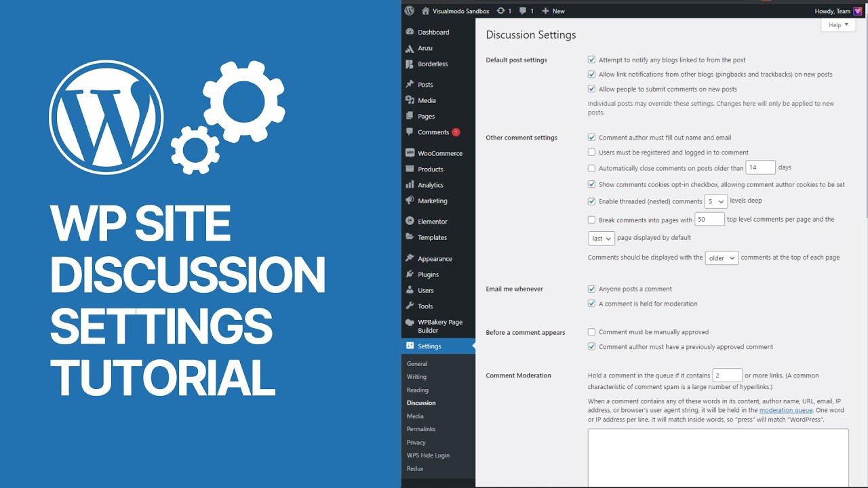Click the Templates folder icon
Image resolution: width=868 pixels, height=488 pixels.
(x=410, y=237)
